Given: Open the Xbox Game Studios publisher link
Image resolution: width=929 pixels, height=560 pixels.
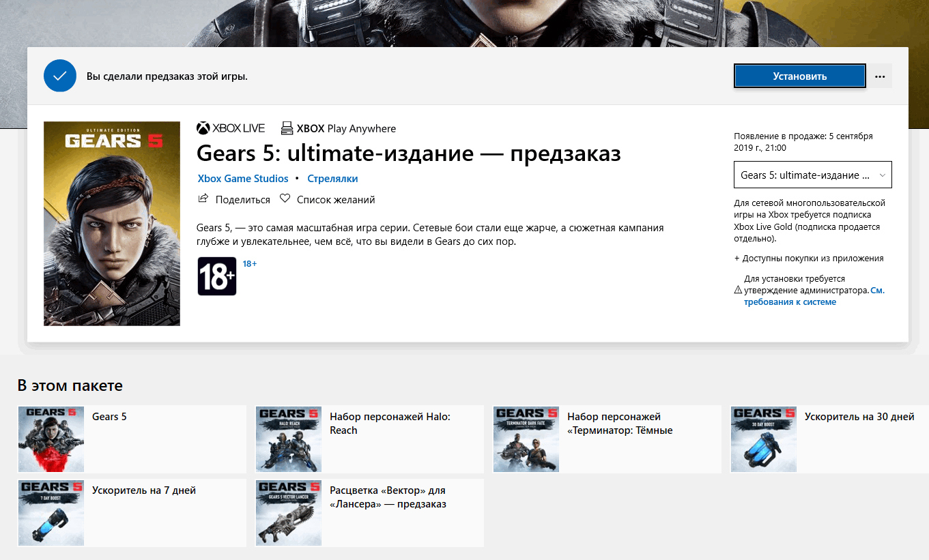Looking at the screenshot, I should point(242,179).
